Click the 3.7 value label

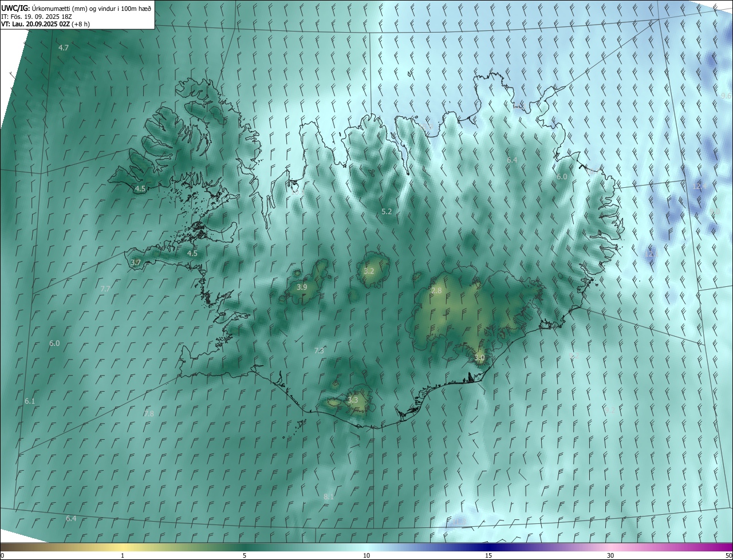point(136,263)
